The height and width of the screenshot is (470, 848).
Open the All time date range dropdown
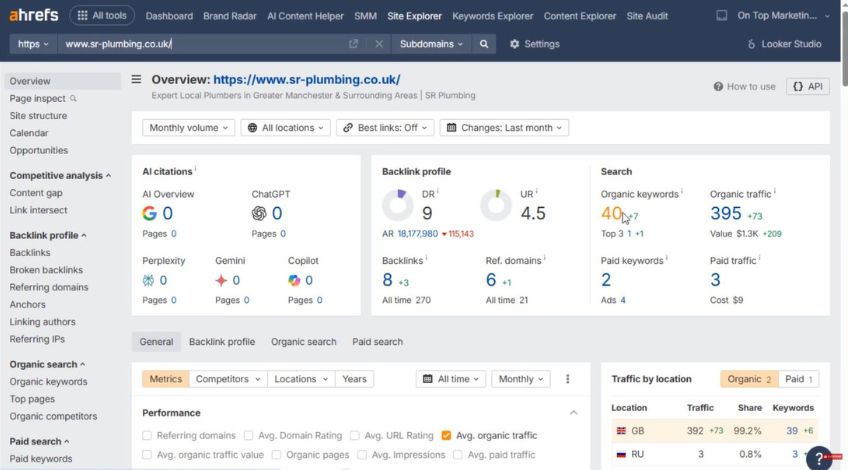click(450, 379)
